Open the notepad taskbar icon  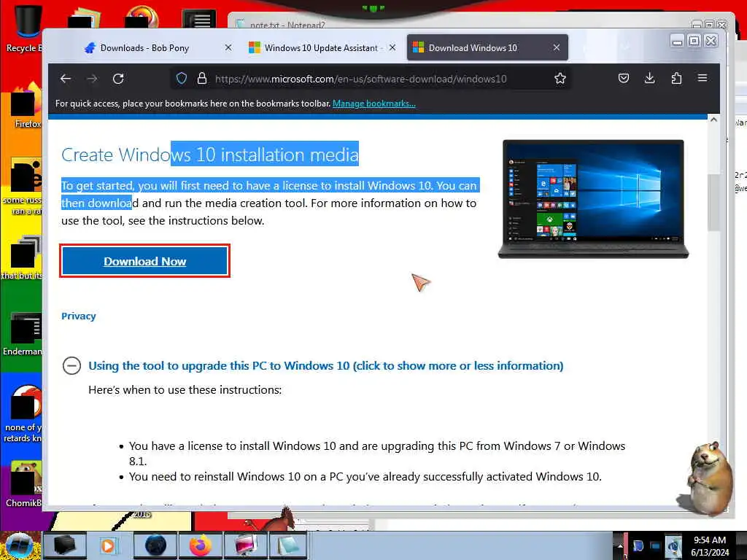pyautogui.click(x=287, y=545)
